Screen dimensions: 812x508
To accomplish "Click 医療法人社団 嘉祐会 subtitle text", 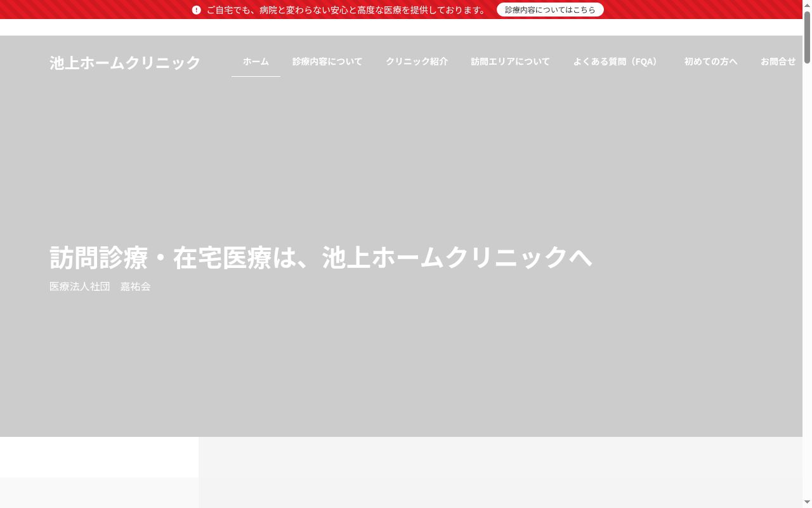I will 100,286.
